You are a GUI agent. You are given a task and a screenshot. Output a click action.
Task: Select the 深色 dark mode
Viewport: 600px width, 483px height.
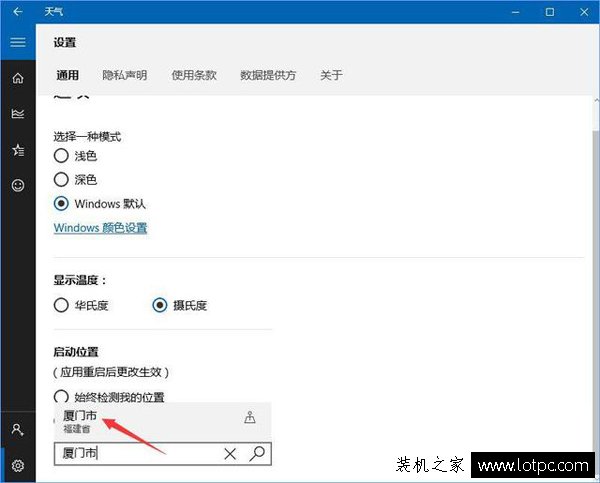click(61, 179)
